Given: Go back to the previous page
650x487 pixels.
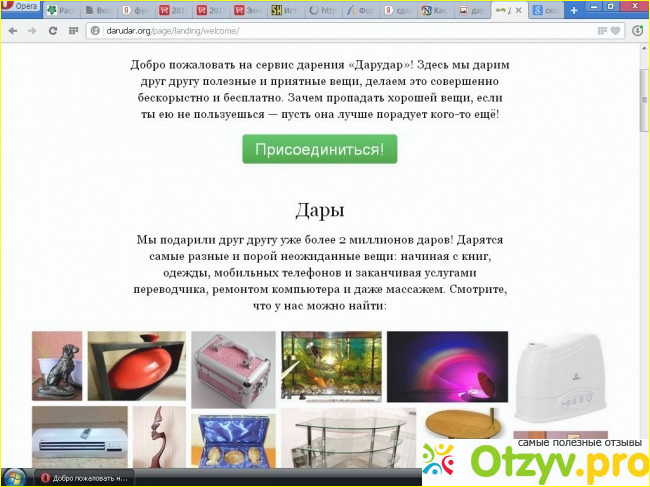Looking at the screenshot, I should point(12,30).
